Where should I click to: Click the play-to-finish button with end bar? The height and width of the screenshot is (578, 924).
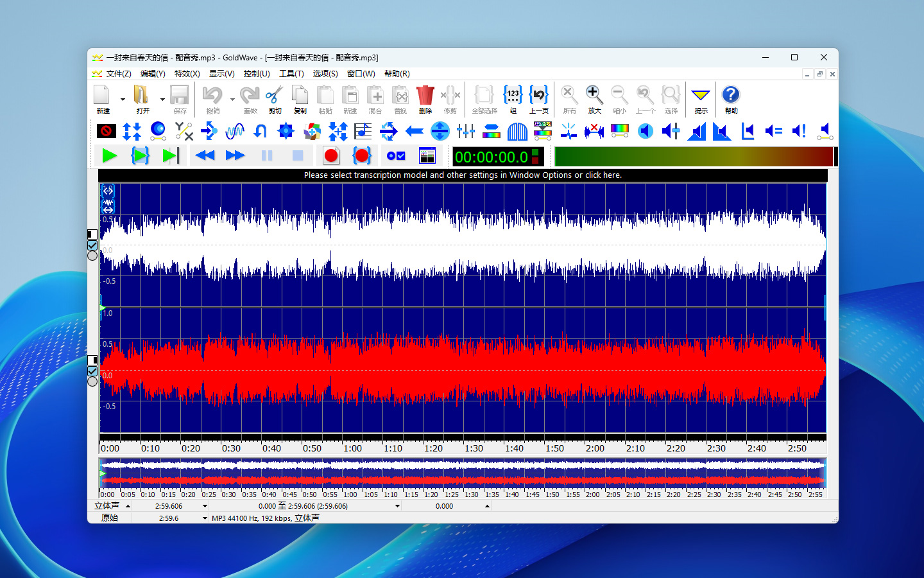click(x=171, y=156)
